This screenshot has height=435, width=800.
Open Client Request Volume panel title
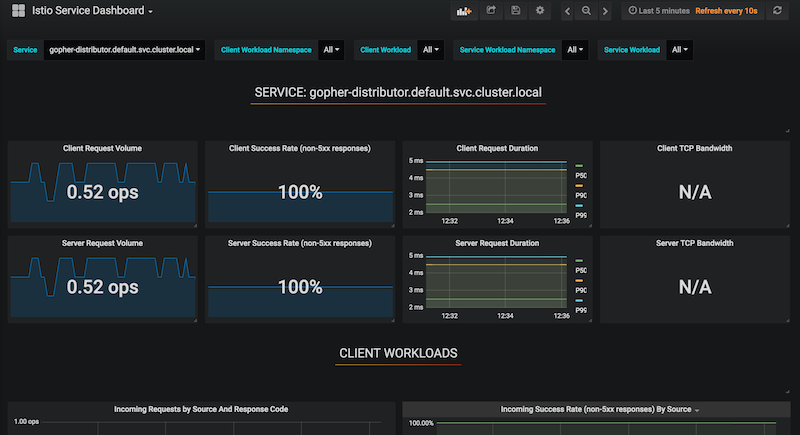[102, 148]
